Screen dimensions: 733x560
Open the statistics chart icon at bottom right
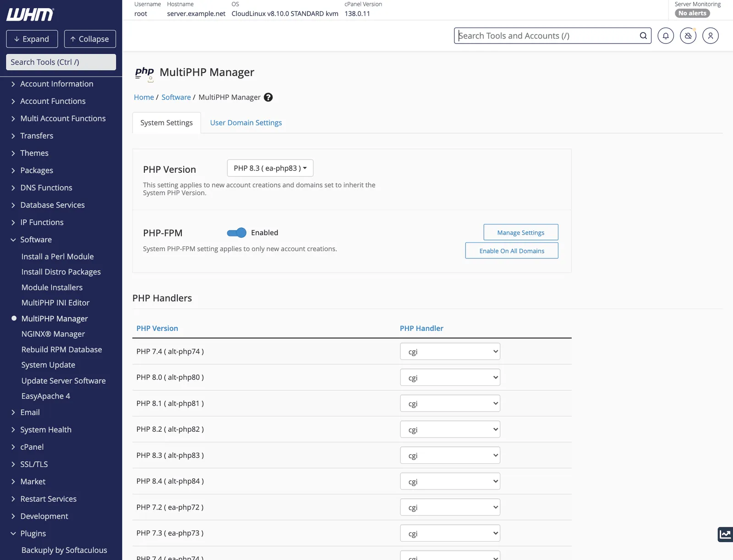[x=725, y=534]
